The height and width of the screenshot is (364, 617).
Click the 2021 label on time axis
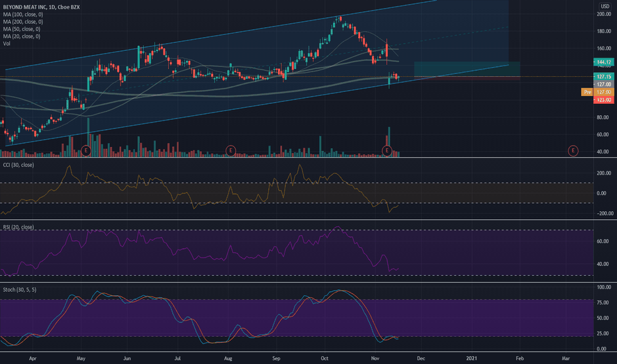coord(471,359)
